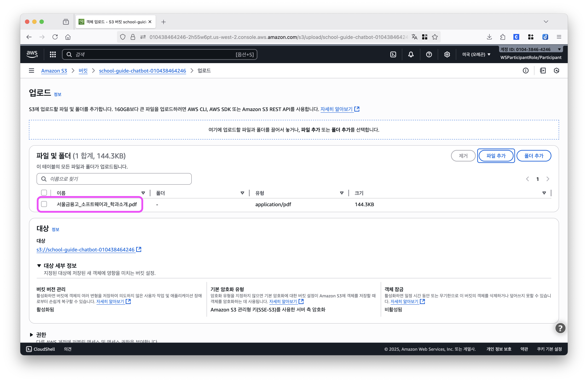Sort by the 이름 column arrow
Image resolution: width=588 pixels, height=382 pixels.
(x=143, y=193)
